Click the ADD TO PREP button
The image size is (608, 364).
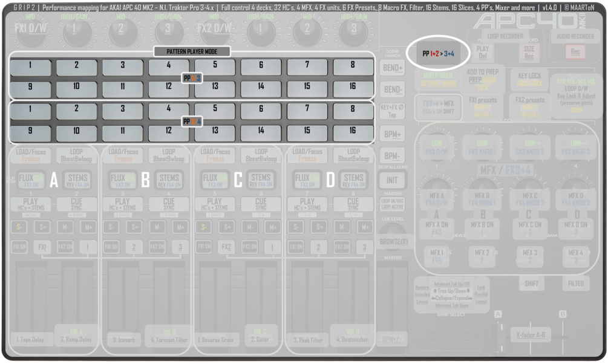tap(482, 79)
